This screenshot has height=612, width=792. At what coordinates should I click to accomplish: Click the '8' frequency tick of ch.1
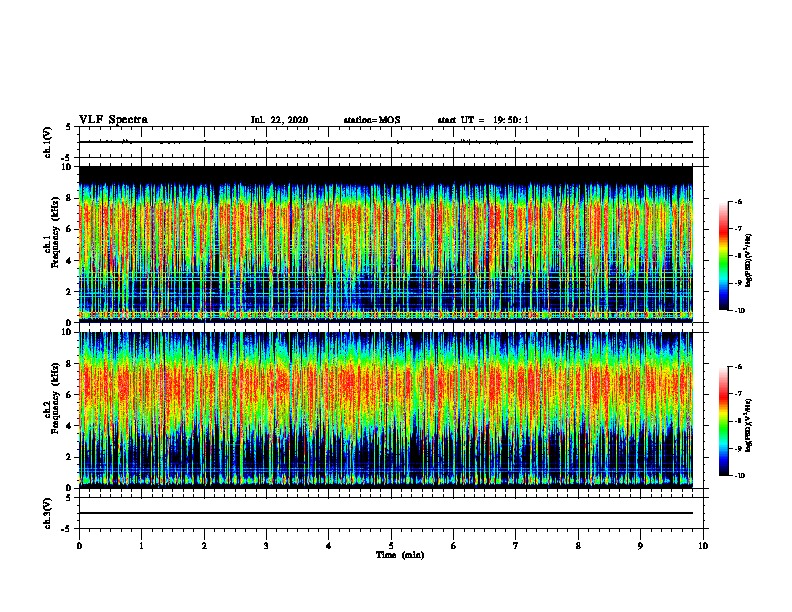click(x=69, y=198)
